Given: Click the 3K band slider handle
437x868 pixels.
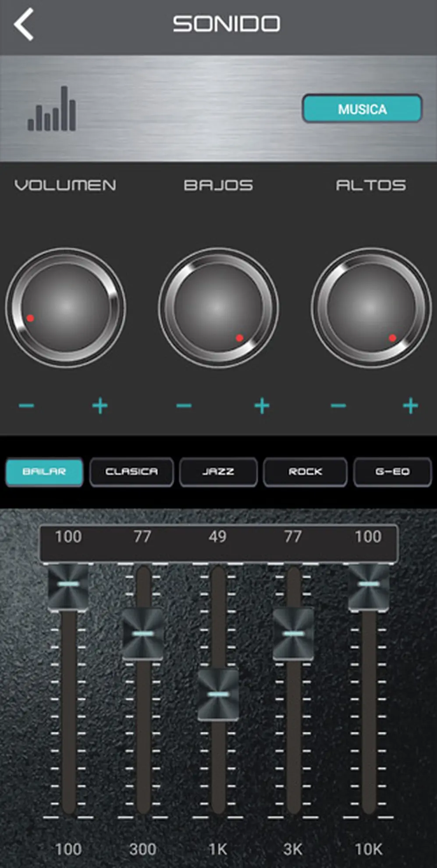Looking at the screenshot, I should pos(293,634).
